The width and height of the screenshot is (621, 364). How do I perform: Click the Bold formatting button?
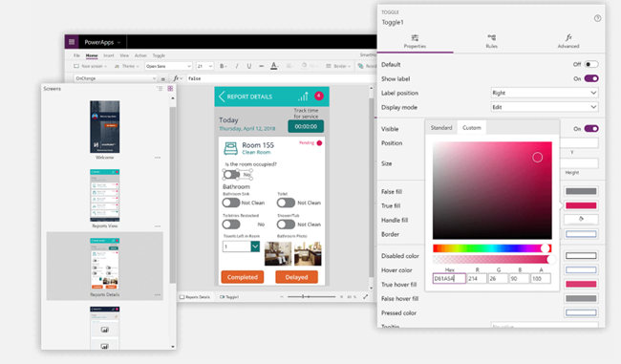[223, 66]
